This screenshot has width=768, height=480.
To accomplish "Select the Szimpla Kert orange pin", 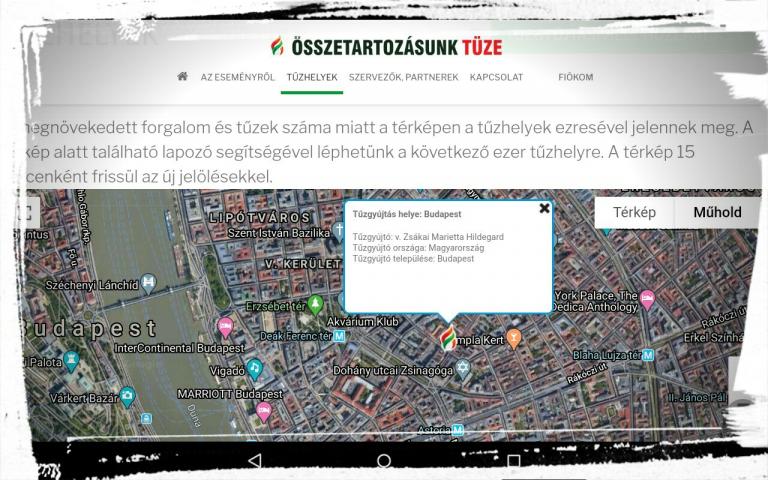I will pos(513,339).
